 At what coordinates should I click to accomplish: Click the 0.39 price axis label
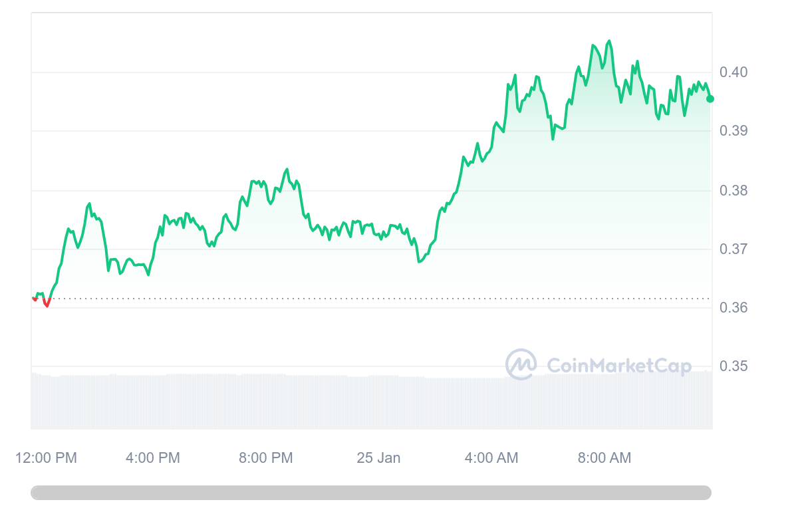pos(733,131)
